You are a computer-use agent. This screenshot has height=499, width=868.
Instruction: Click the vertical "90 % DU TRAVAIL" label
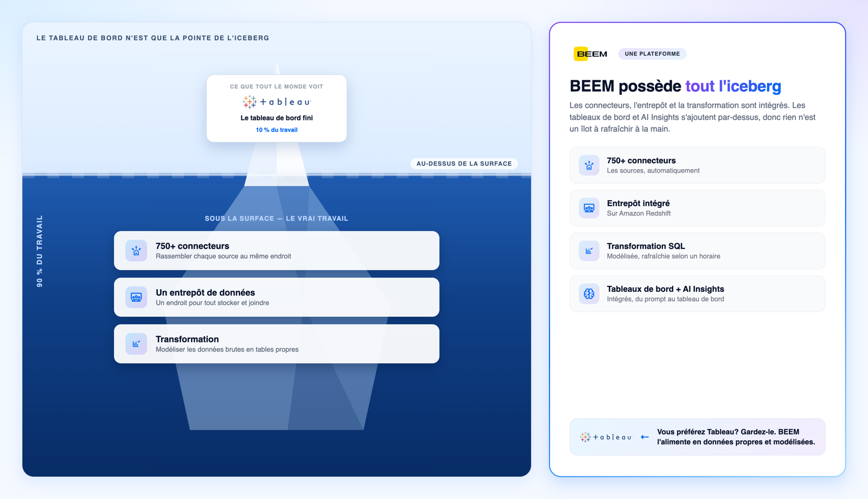tap(40, 251)
